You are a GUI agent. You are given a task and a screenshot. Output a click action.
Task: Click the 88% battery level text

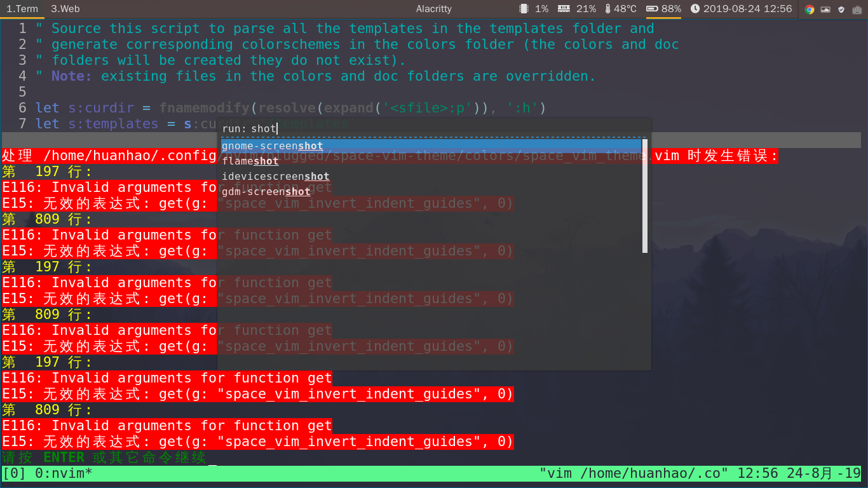(671, 9)
